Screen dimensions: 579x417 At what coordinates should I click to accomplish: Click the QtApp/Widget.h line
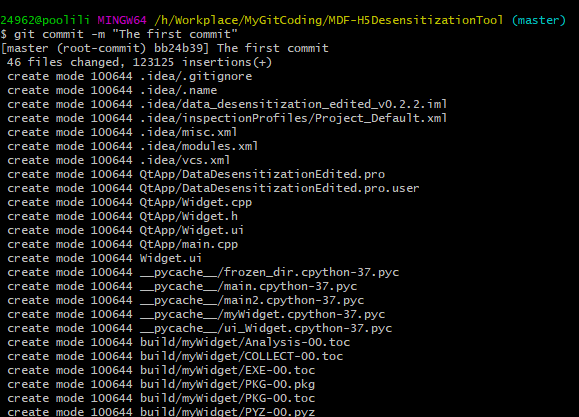123,217
